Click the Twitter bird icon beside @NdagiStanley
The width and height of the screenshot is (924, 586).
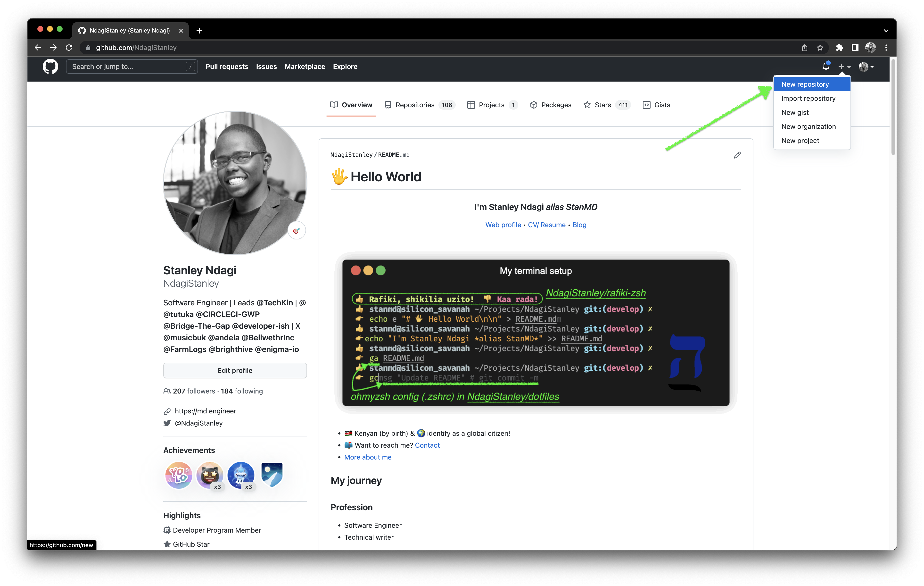tap(167, 423)
